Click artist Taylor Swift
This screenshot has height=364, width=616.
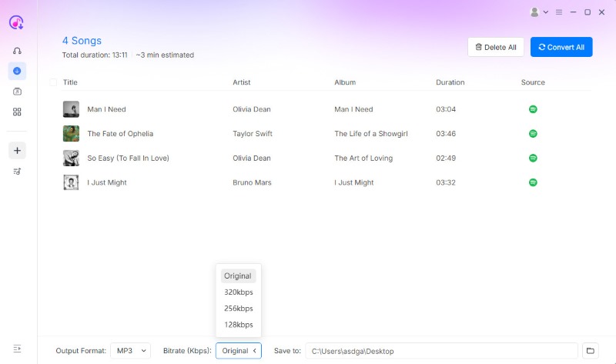coord(253,133)
